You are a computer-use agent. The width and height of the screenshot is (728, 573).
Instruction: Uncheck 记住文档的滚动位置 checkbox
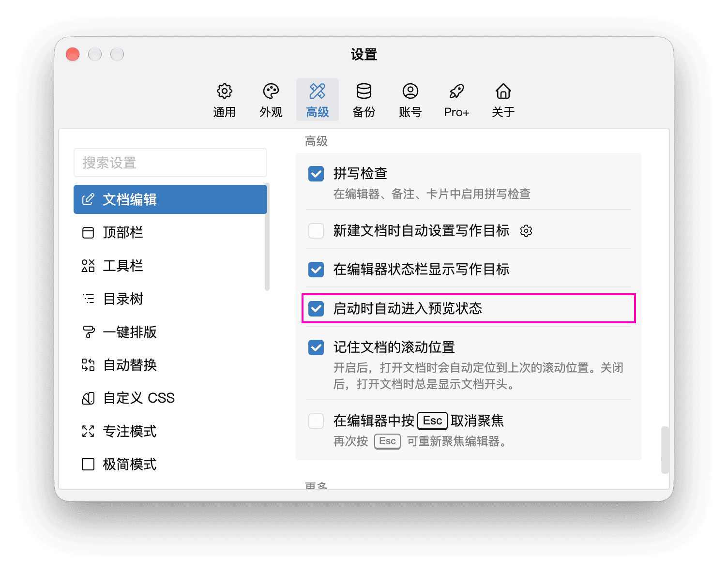pyautogui.click(x=316, y=347)
